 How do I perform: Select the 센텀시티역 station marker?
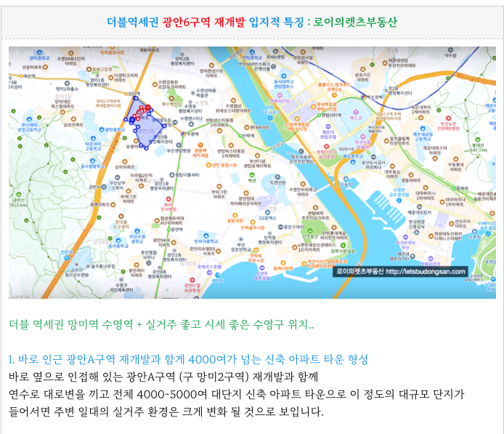320,115
